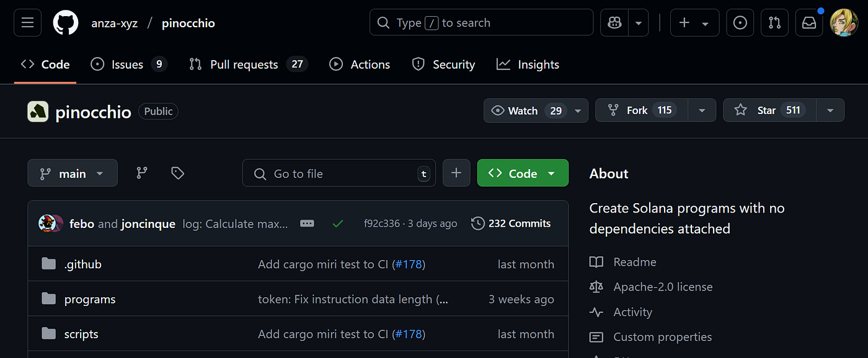This screenshot has height=358, width=868.
Task: Click the Add file plus button
Action: [456, 173]
